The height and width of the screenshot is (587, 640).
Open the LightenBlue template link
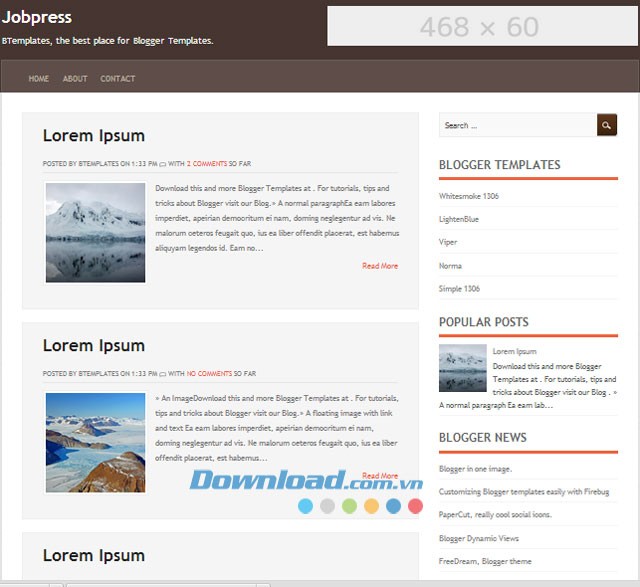coord(459,219)
